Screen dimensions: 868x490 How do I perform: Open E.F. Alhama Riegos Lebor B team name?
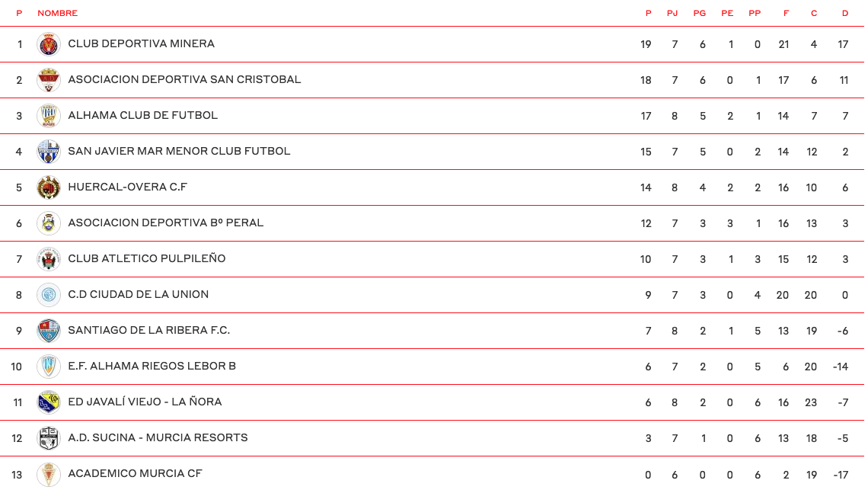coord(152,366)
